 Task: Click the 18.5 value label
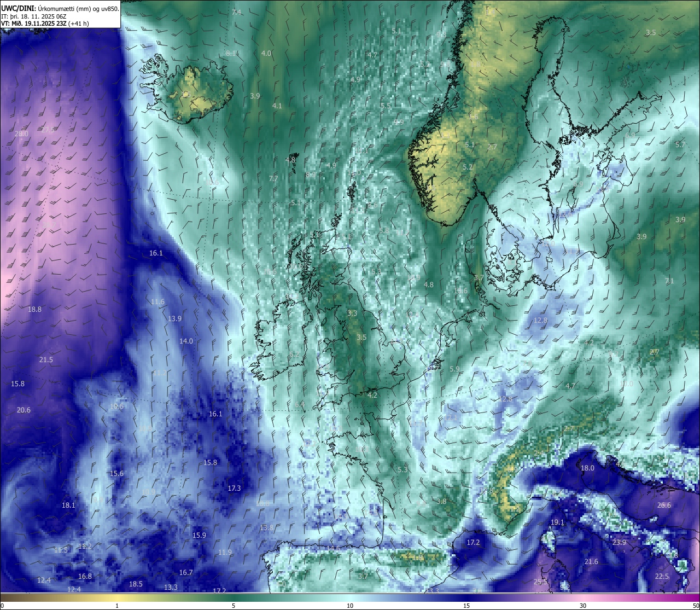[136, 584]
